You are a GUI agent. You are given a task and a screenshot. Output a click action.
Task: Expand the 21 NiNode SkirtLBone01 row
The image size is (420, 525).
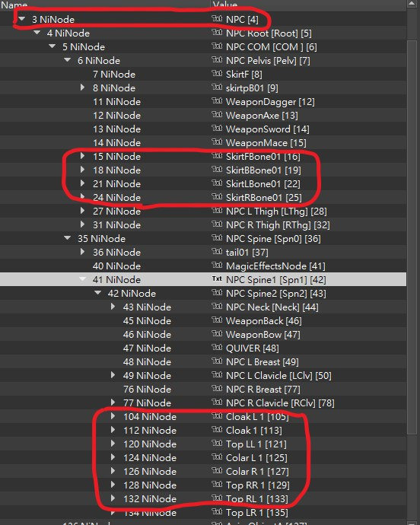pos(82,183)
